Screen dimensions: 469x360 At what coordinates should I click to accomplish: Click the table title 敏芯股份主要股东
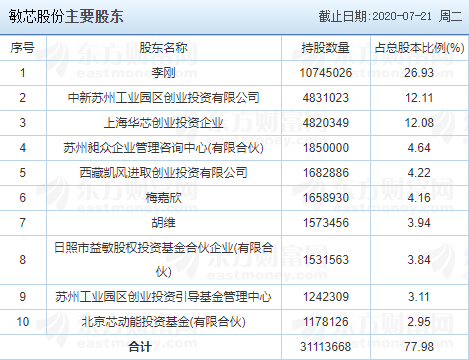point(66,16)
